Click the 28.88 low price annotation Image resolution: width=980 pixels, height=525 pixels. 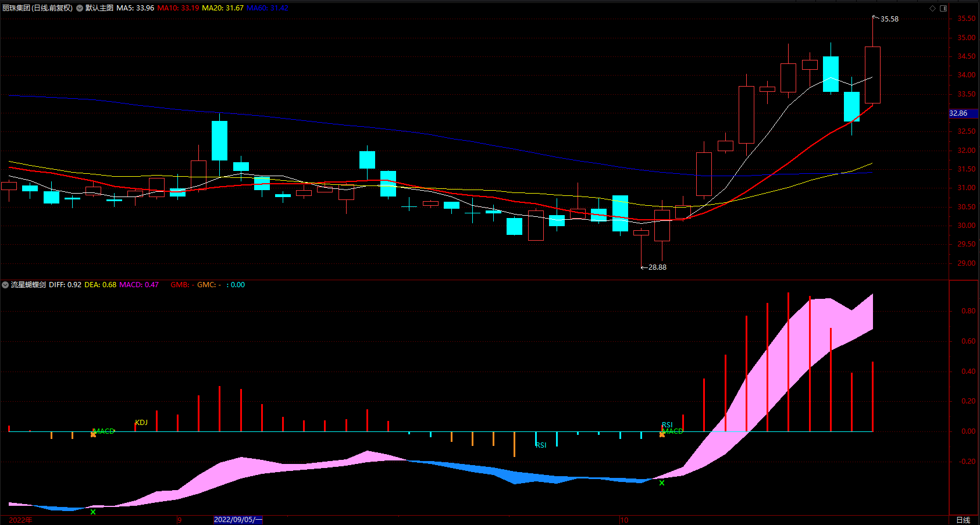point(657,267)
